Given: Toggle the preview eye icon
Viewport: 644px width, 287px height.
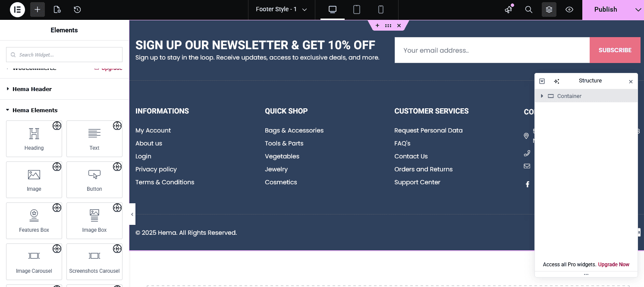Looking at the screenshot, I should coord(569,9).
